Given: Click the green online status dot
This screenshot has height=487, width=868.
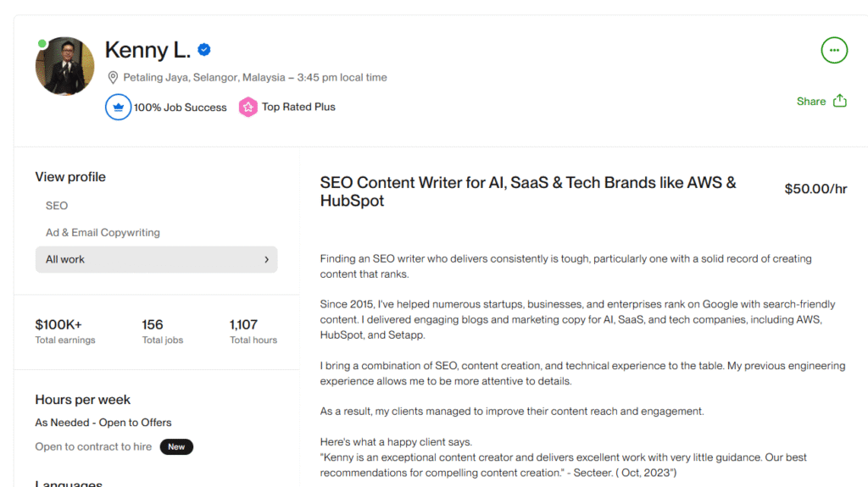Looking at the screenshot, I should pyautogui.click(x=42, y=43).
